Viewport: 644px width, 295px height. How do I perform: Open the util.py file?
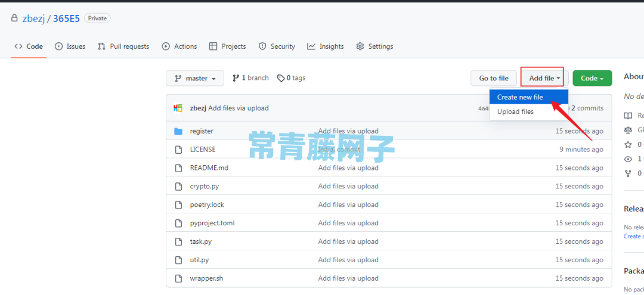coord(200,260)
